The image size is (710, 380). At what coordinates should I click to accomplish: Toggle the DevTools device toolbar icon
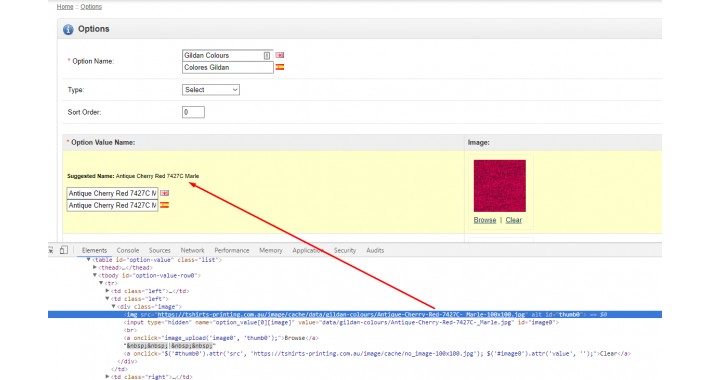64,250
